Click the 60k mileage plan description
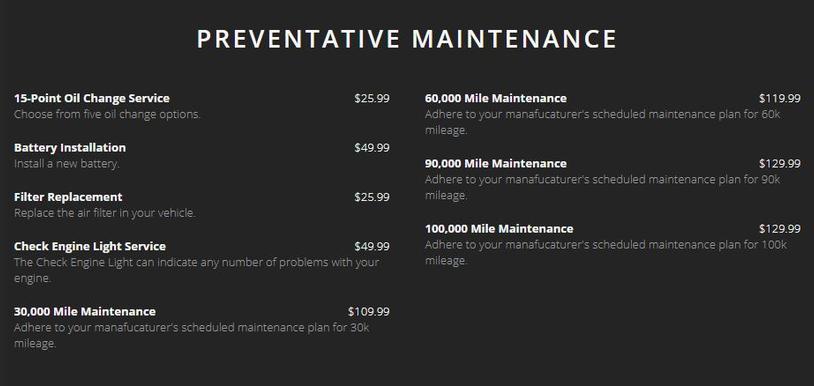814x386 pixels. [x=603, y=122]
